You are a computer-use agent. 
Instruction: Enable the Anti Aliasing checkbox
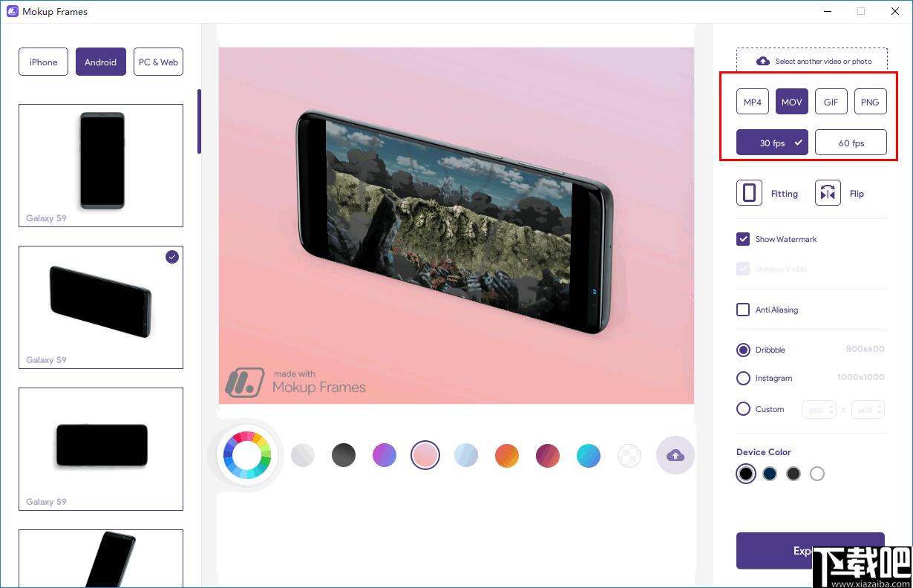(x=743, y=310)
